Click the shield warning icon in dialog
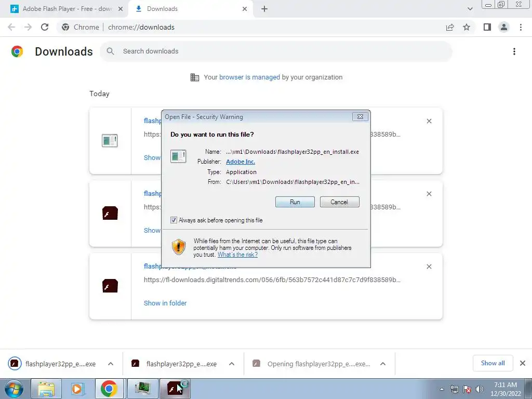Viewport: 532px width, 399px height. tap(179, 247)
